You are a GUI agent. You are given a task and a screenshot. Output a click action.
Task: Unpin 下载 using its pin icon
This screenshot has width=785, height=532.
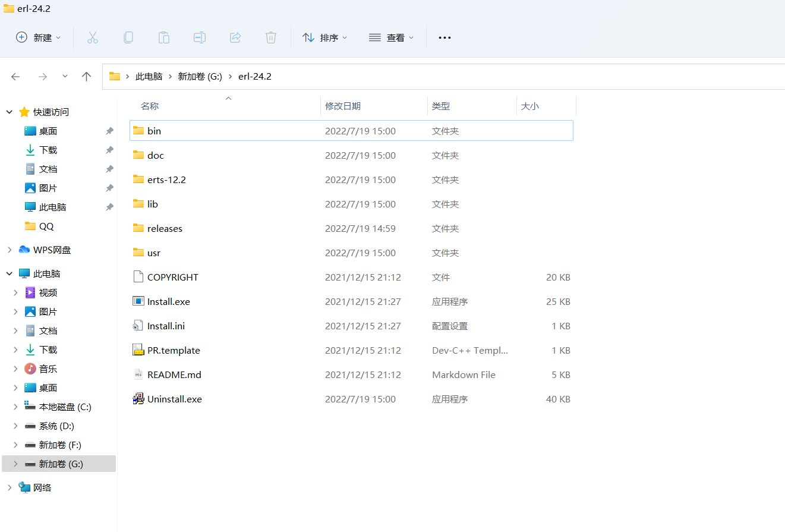[109, 150]
